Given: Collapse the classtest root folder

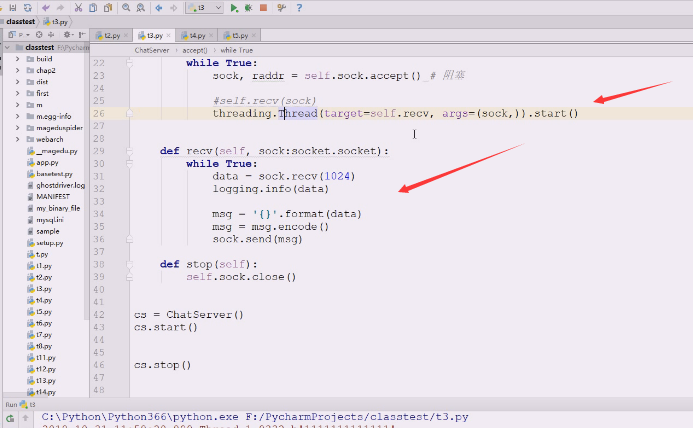Looking at the screenshot, I should pos(8,47).
